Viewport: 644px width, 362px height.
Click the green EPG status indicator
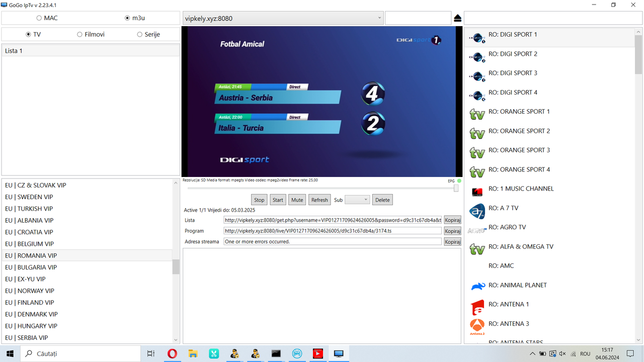click(459, 180)
